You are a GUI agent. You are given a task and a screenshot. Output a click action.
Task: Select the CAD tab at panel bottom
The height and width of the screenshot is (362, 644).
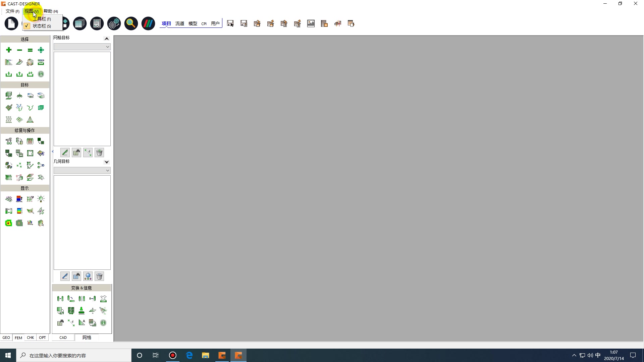point(63,338)
